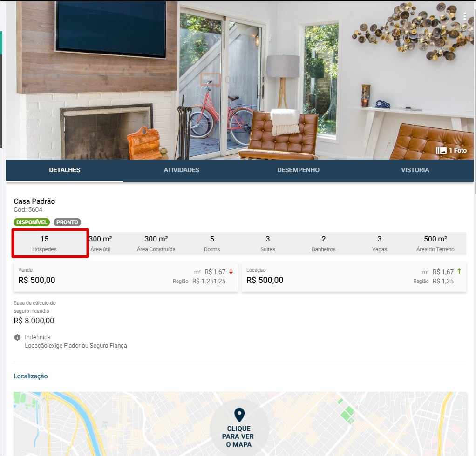Click the property code 'Cód: 5604'
This screenshot has width=476, height=456.
point(28,209)
